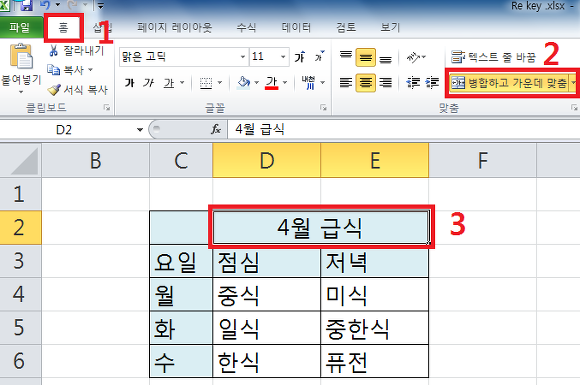Toggle align text left
The width and height of the screenshot is (580, 385).
(x=346, y=82)
